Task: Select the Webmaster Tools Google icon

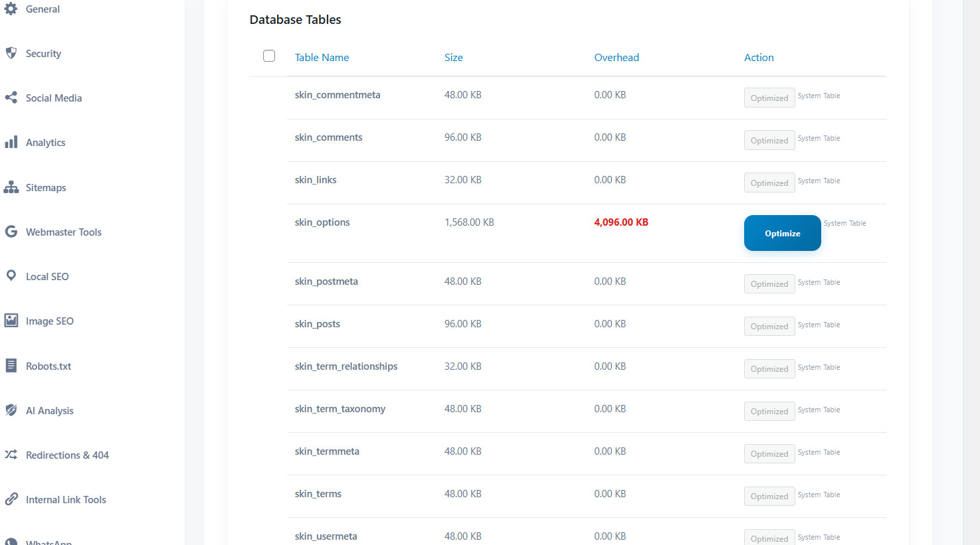Action: [x=11, y=232]
